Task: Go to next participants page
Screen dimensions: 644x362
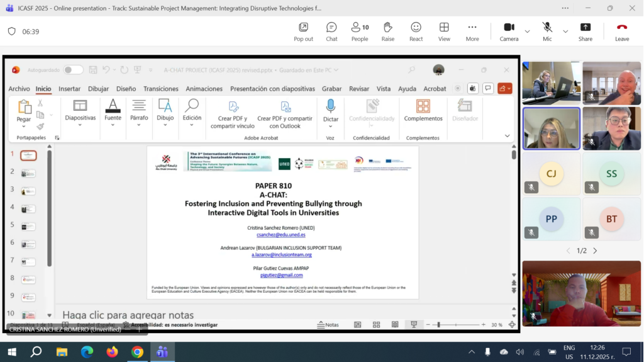Action: [x=595, y=251]
